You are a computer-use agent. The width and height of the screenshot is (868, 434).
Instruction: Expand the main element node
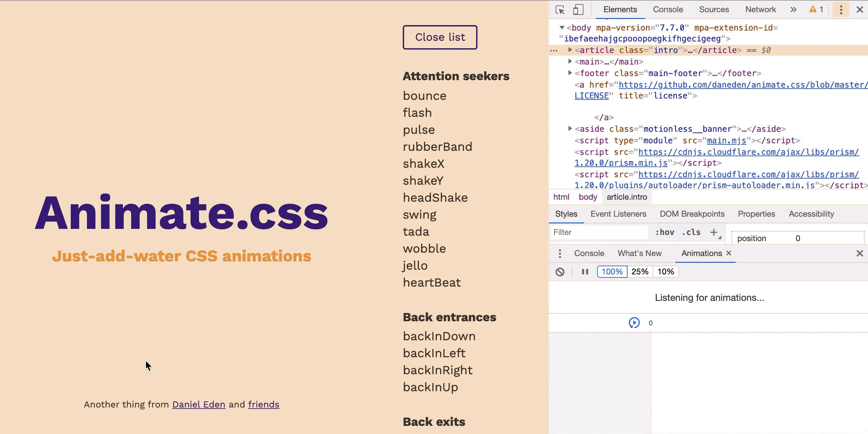point(570,61)
